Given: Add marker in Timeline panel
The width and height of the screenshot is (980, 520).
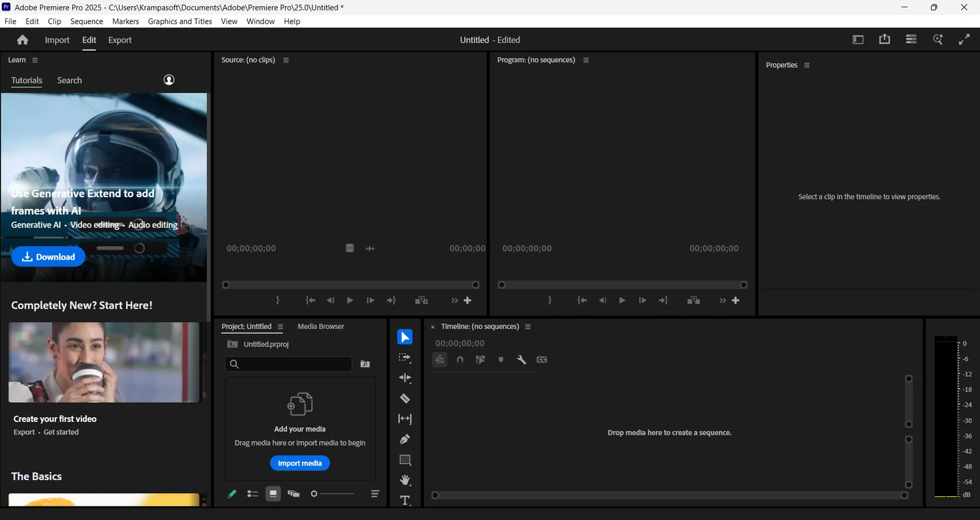Looking at the screenshot, I should coord(501,360).
